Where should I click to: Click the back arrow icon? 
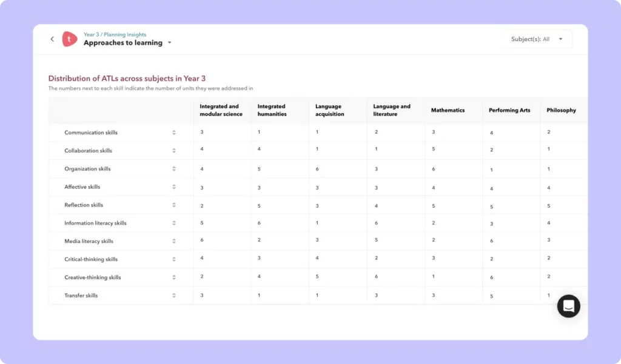click(52, 39)
